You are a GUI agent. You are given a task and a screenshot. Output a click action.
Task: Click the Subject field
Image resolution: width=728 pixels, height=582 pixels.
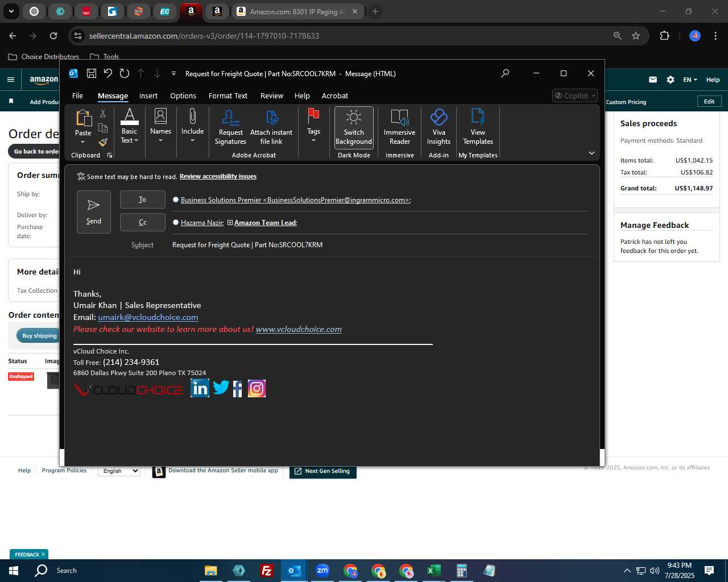click(379, 245)
